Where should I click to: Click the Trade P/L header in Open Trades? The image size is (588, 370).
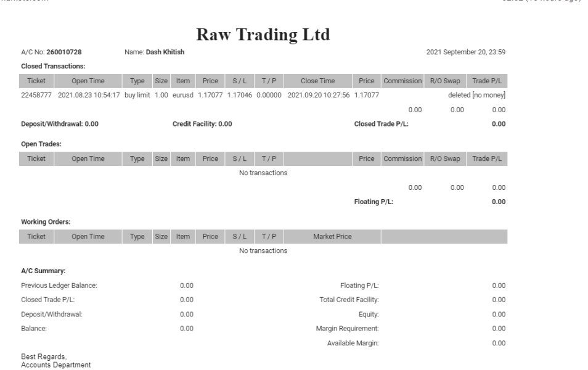487,158
